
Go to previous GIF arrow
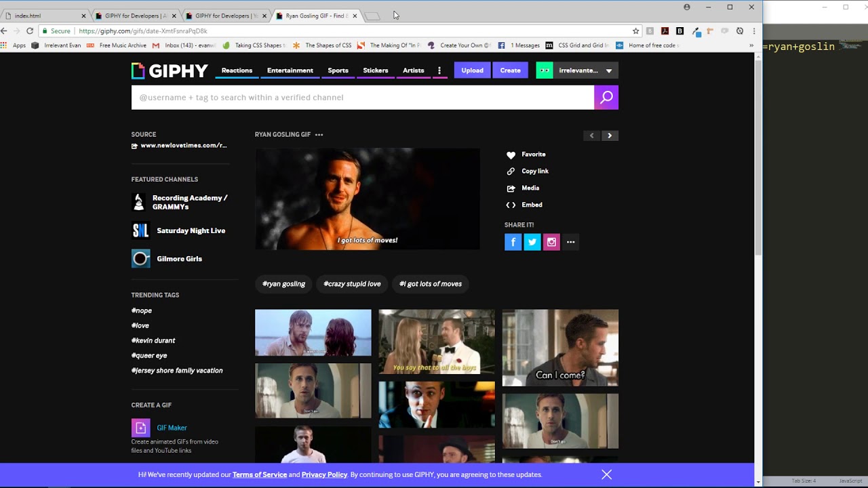click(x=592, y=136)
